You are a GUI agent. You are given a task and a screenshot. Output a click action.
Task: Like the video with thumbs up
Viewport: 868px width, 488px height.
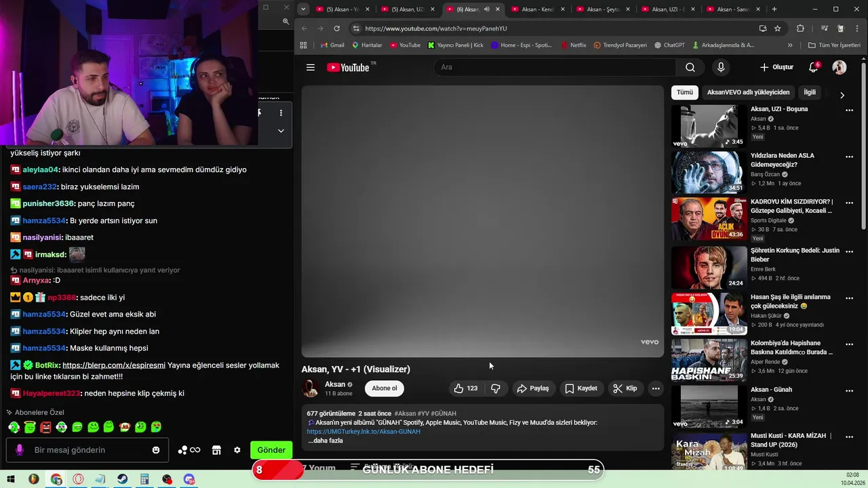[466, 388]
